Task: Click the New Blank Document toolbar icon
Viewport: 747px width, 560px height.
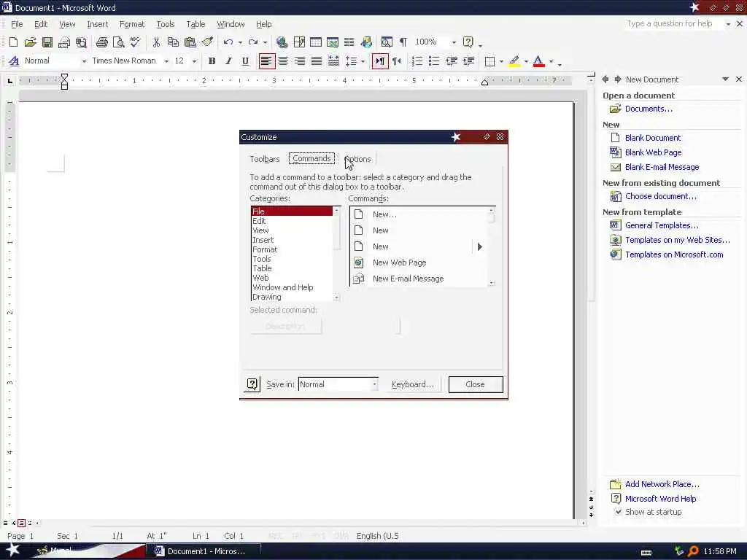Action: pos(13,42)
